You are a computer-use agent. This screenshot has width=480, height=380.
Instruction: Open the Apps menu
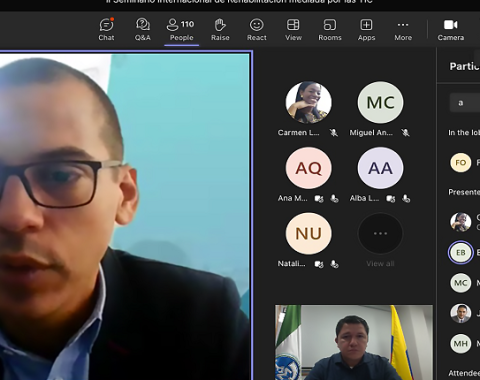click(366, 30)
